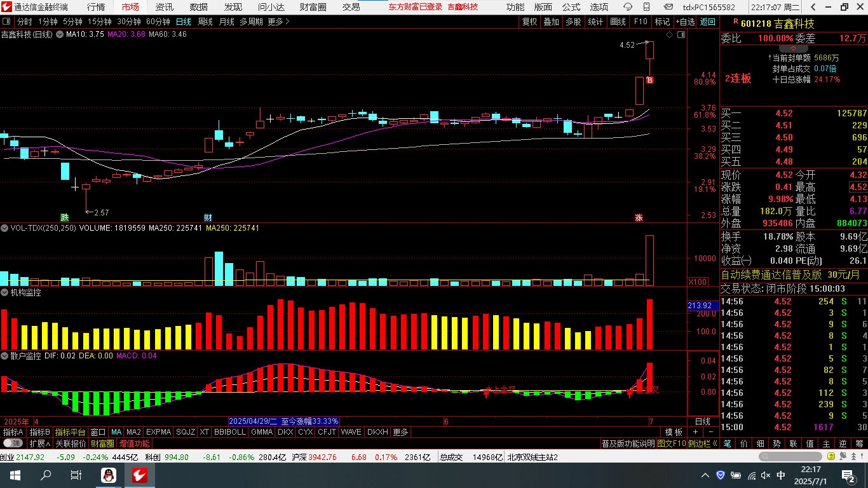This screenshot has width=868, height=488.
Task: Click the red B buy marker on candlestick
Action: click(x=649, y=80)
